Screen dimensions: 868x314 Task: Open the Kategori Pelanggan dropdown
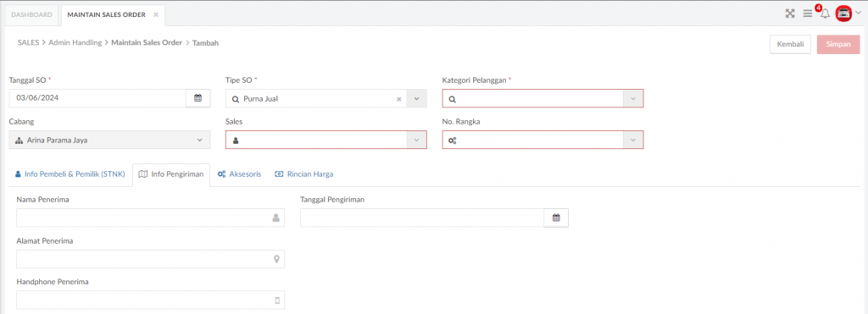(x=542, y=98)
